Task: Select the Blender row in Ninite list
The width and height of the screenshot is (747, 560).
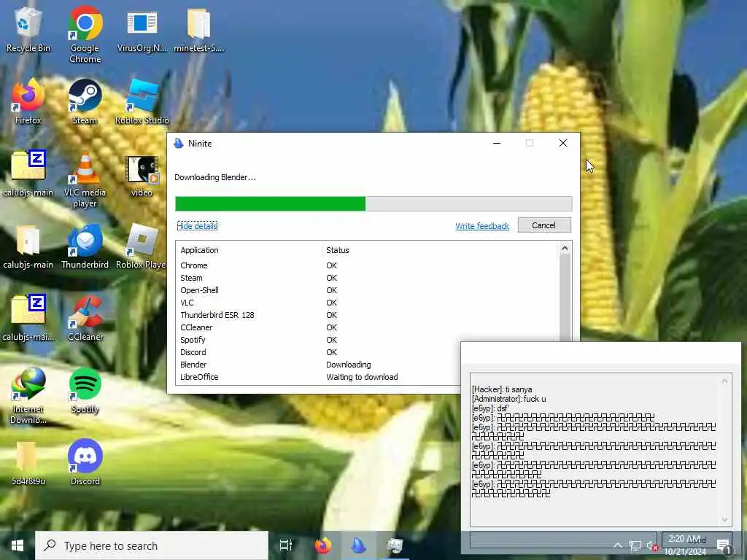Action: (318, 365)
